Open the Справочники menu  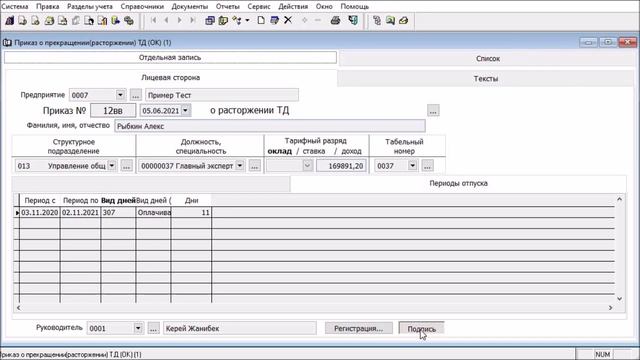point(142,7)
